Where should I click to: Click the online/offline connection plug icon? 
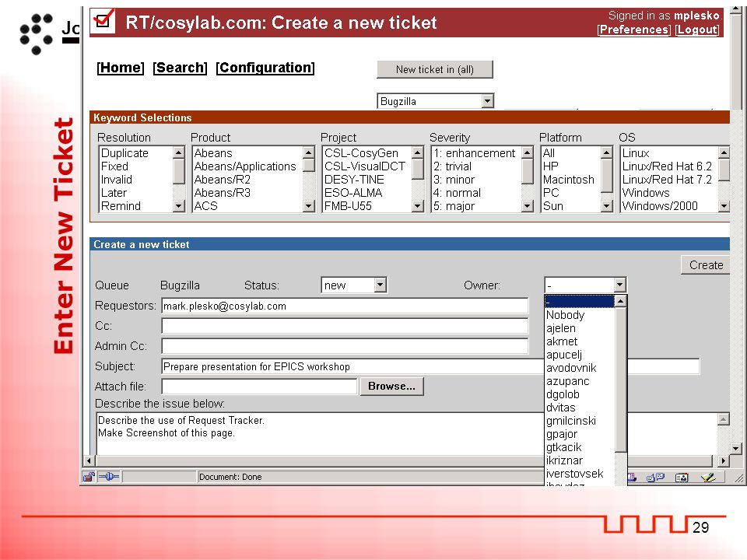[x=109, y=476]
